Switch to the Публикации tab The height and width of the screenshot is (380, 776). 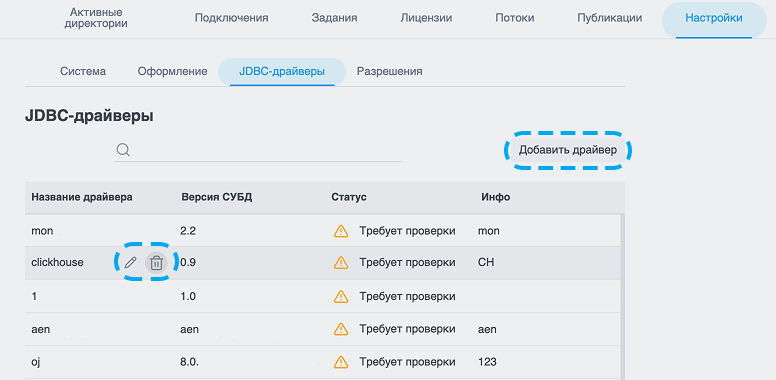tap(610, 18)
